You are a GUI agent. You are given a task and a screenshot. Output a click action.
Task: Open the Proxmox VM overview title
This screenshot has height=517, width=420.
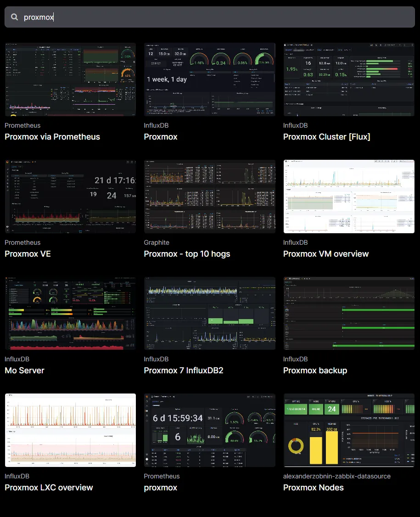coord(326,254)
